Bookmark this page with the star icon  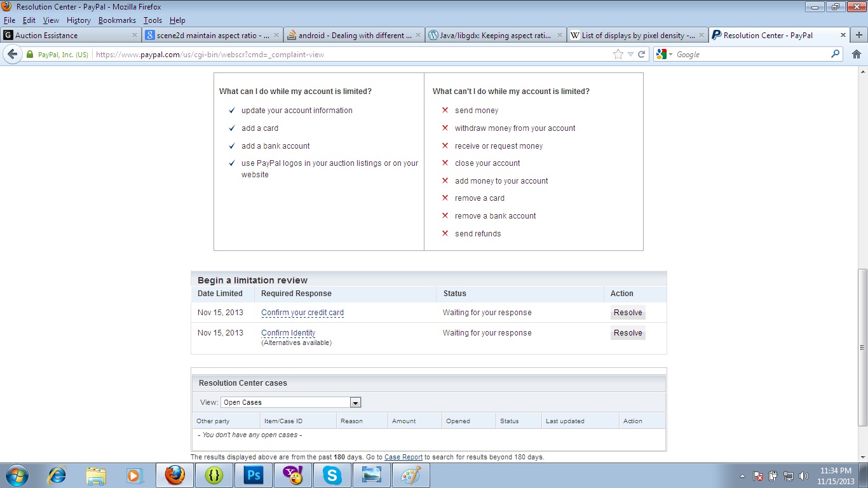(618, 55)
